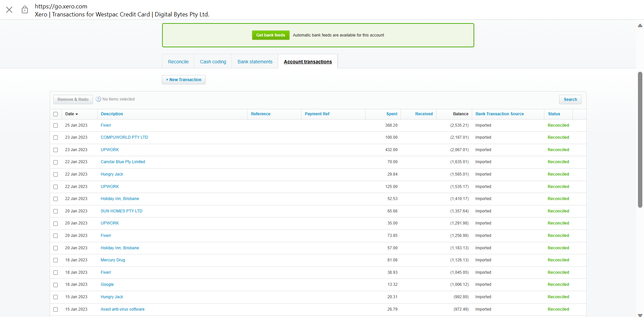644x317 pixels.
Task: Click the Reconciled status for Fiverr 73.85
Action: coord(558,236)
